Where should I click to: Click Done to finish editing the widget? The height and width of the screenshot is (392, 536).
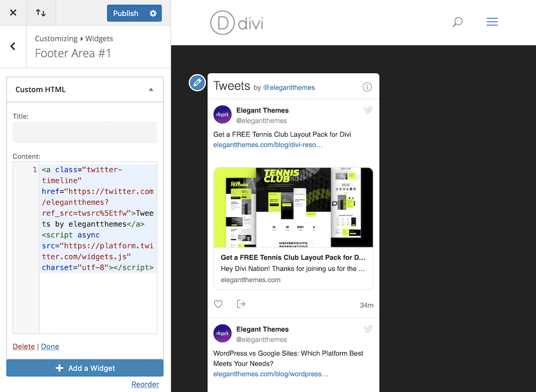coord(50,346)
